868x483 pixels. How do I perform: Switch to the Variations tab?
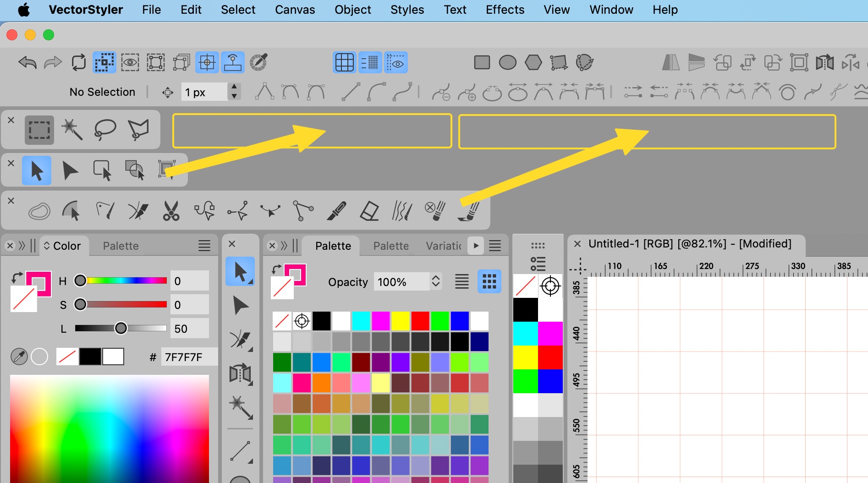tap(443, 246)
